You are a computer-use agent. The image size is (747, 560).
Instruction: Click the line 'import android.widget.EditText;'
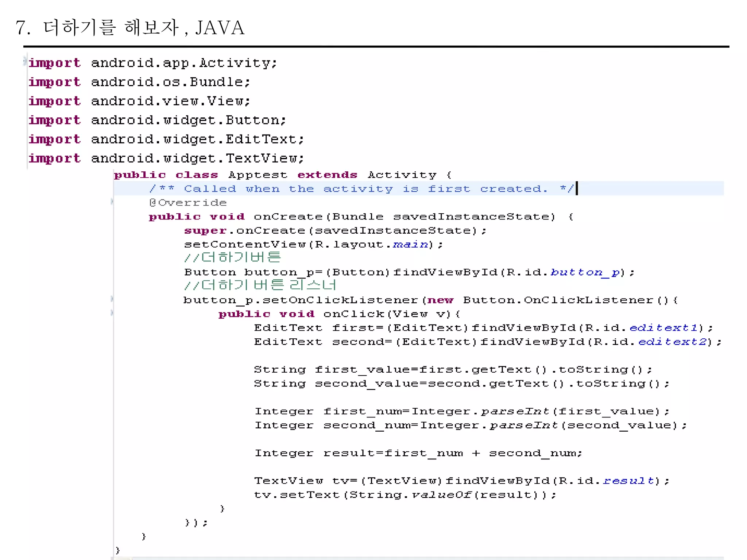pos(166,139)
